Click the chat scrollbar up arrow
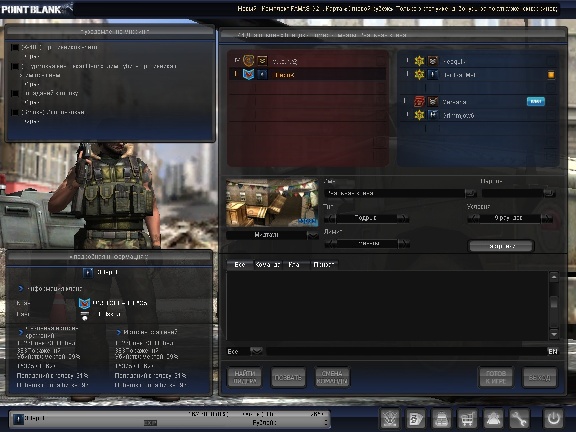576x432 pixels. point(554,277)
